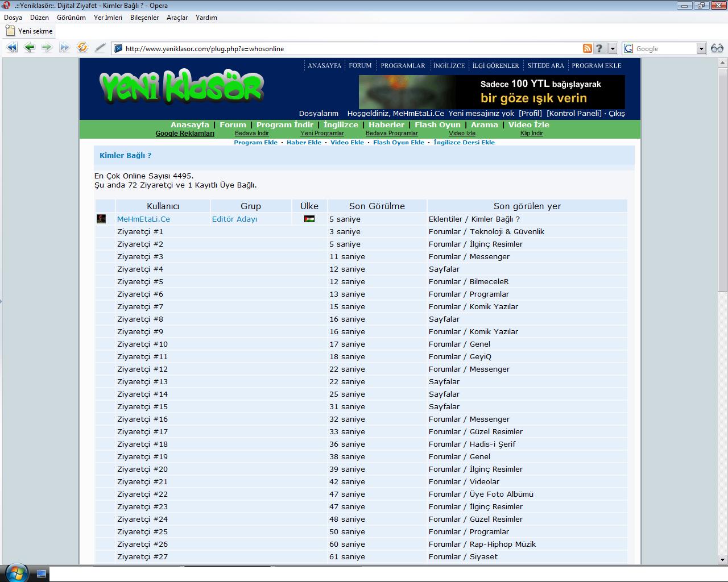This screenshot has height=582, width=728.
Task: Go back using the green arrow
Action: [29, 48]
